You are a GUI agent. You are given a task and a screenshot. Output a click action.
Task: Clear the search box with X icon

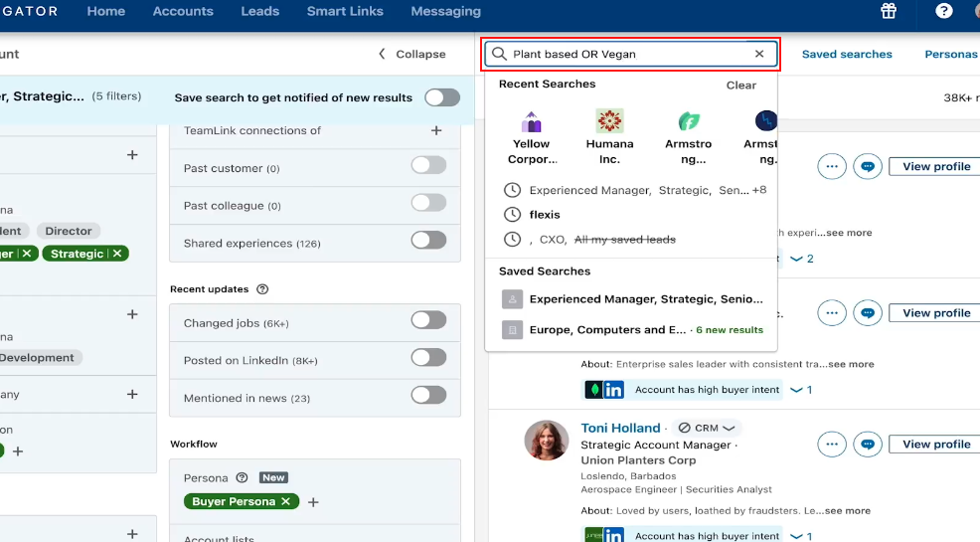click(x=759, y=54)
